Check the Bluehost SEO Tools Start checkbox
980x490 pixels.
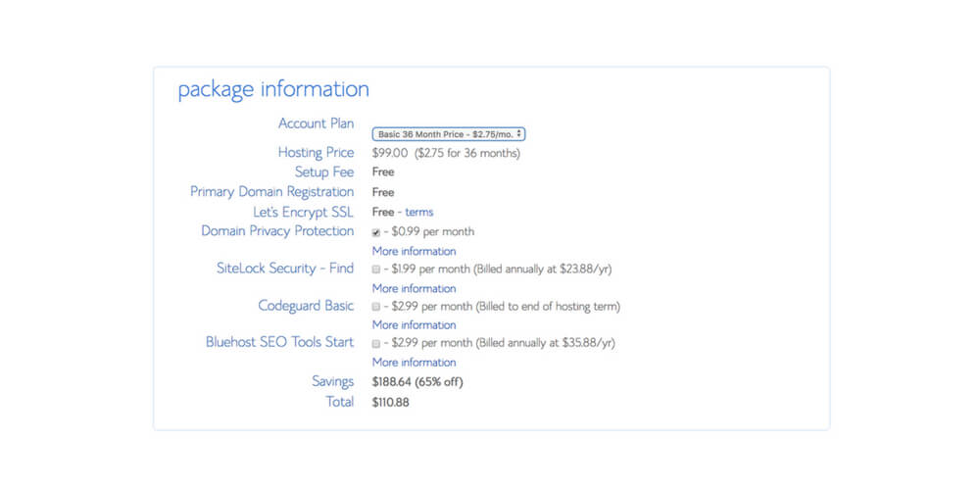[x=376, y=344]
